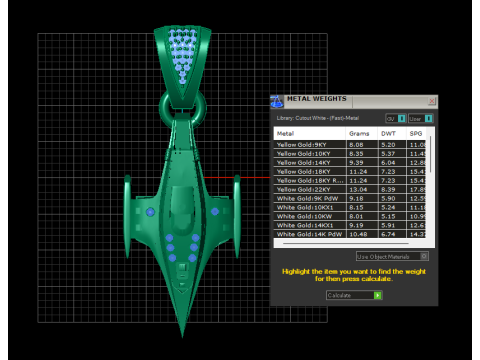Select the White Gold:10KX1 row
This screenshot has width=480, height=360.
350,207
